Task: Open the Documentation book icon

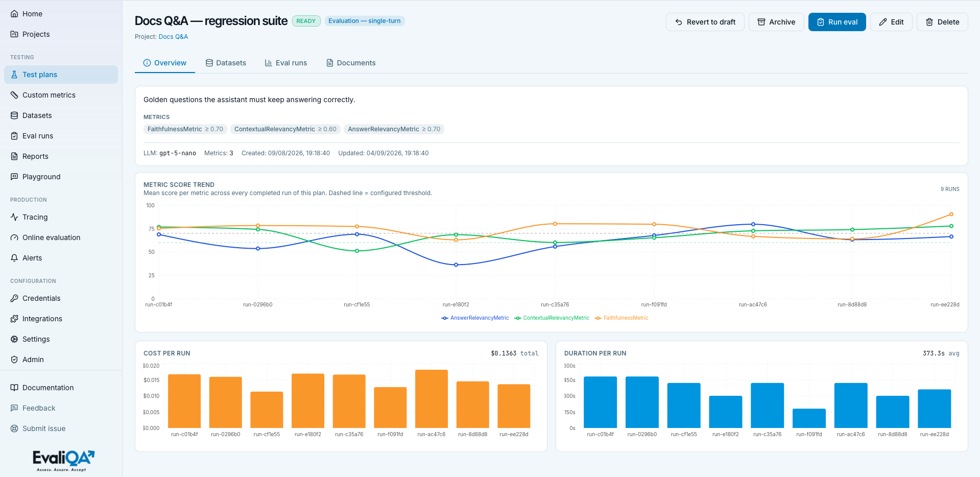Action: 14,388
